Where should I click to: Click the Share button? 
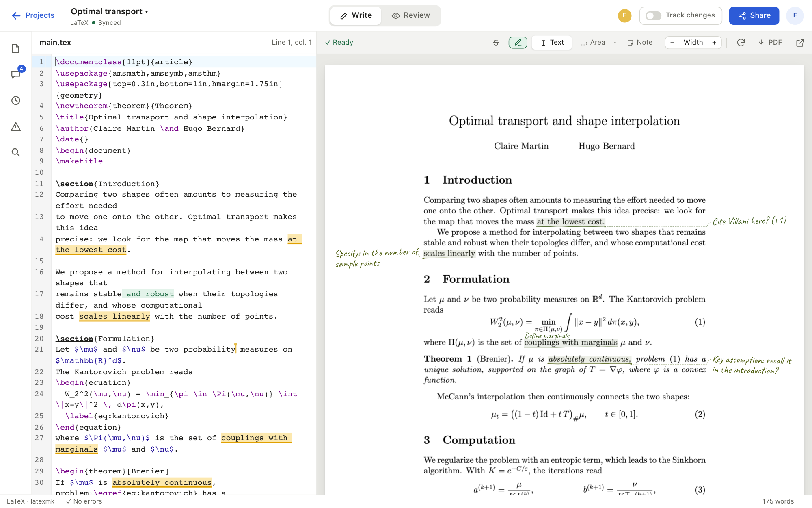[x=754, y=15]
